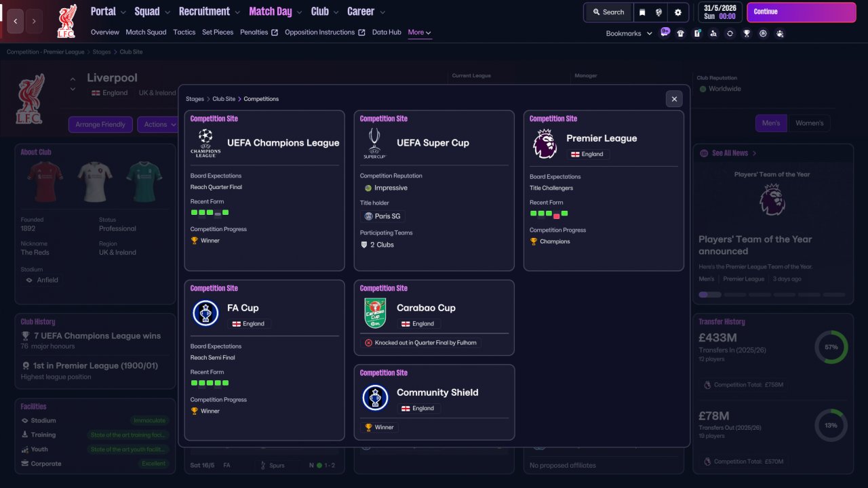Click the 13% transfers out progress ring
The height and width of the screenshot is (488, 868).
click(x=831, y=426)
